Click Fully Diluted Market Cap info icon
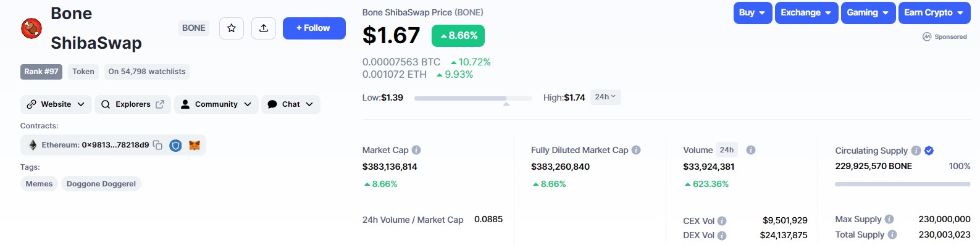The width and height of the screenshot is (980, 245). (x=636, y=150)
